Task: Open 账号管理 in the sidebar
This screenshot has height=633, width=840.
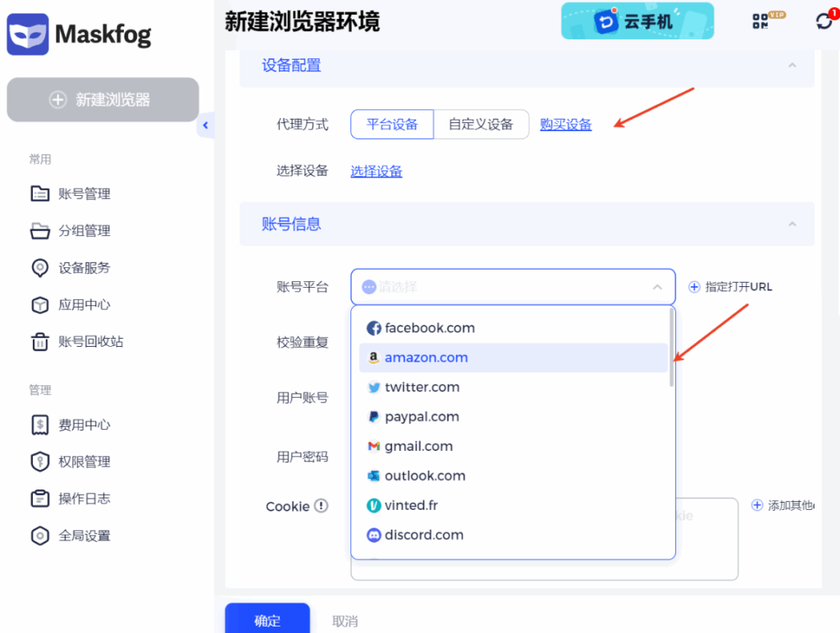Action: pos(84,194)
